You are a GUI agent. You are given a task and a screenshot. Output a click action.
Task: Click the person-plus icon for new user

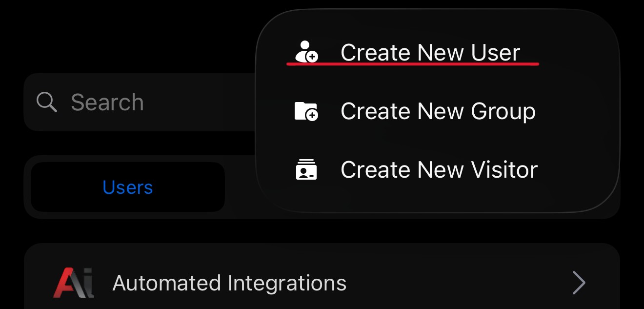coord(307,52)
